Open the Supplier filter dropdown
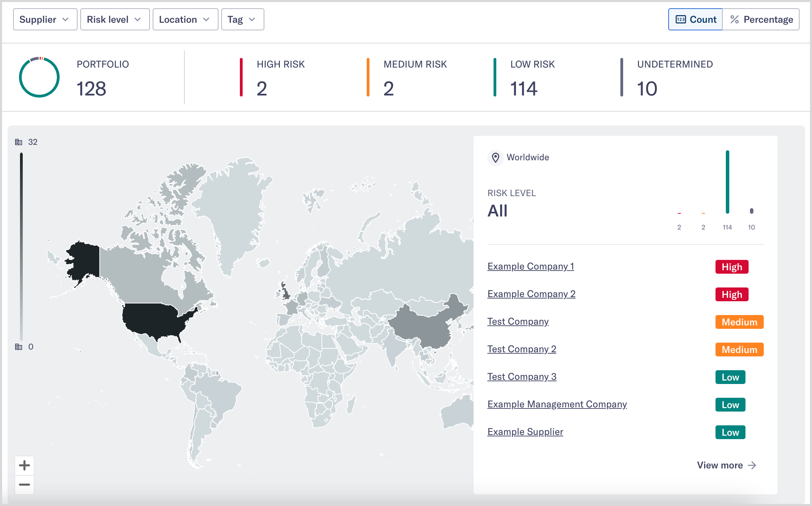 point(45,19)
